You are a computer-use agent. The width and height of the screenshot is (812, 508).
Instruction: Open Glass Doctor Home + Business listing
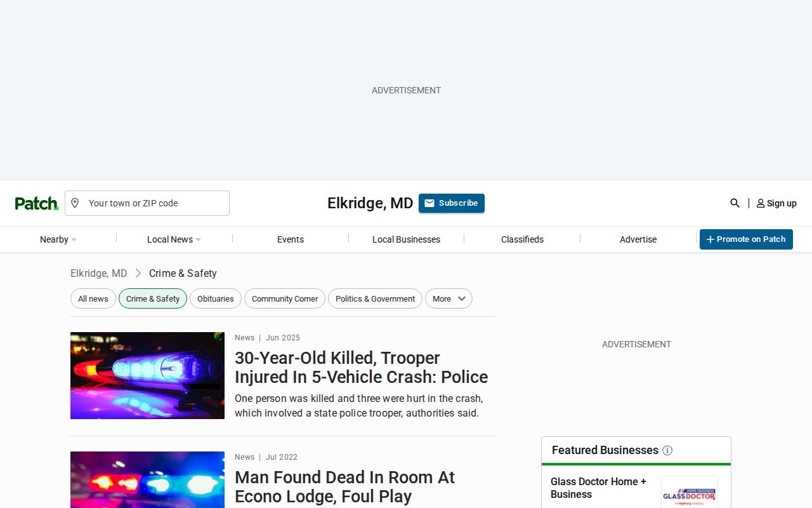point(598,488)
